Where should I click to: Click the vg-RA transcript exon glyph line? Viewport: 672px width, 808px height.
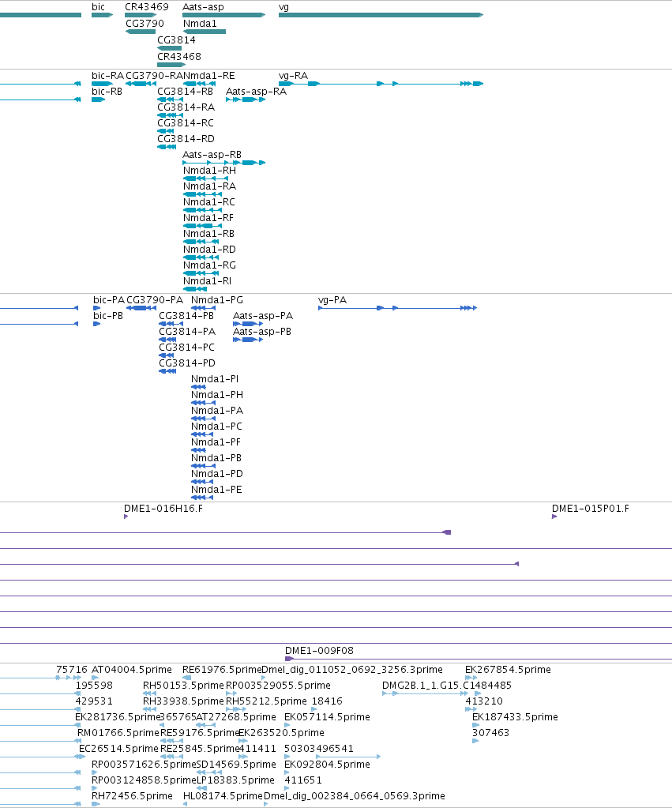(381, 84)
